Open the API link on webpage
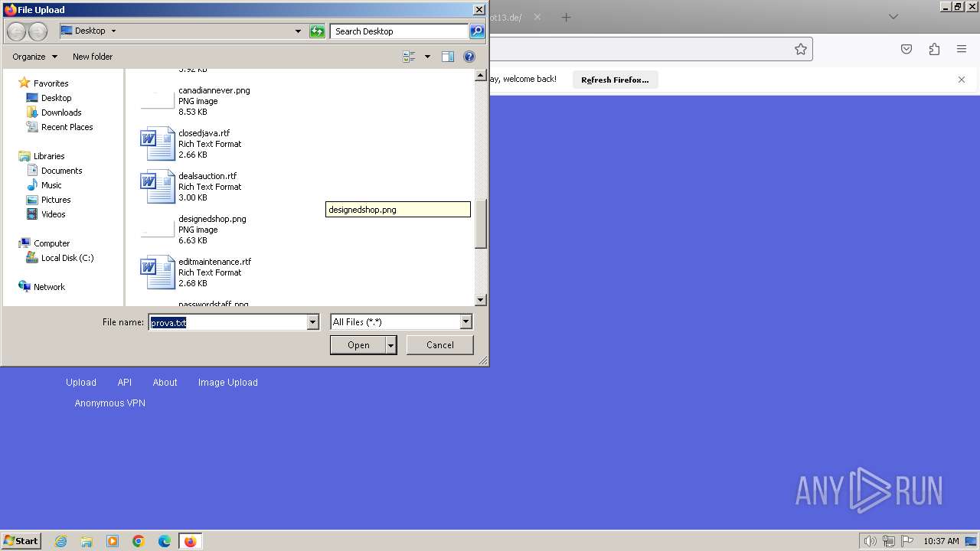The width and height of the screenshot is (980, 551). pos(125,383)
